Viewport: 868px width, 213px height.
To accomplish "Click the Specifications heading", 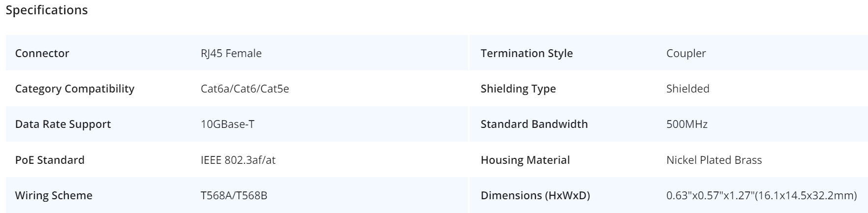I will pos(47,10).
